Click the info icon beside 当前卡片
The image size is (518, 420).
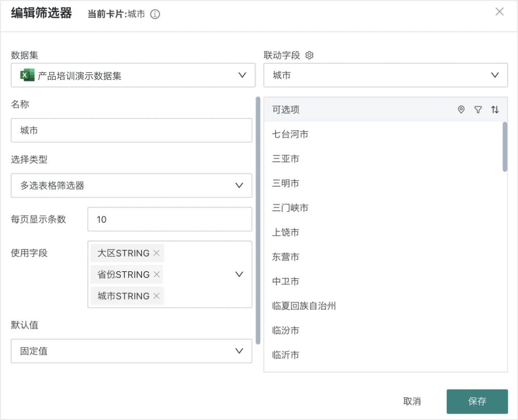click(155, 14)
